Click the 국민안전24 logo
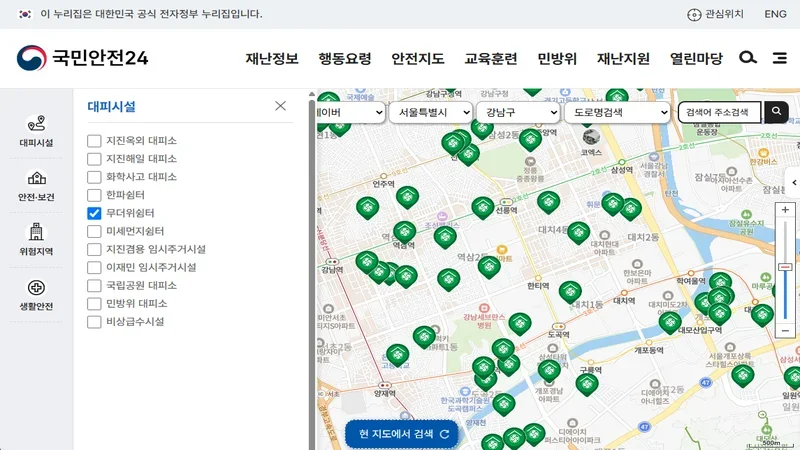This screenshot has height=450, width=800. (82, 58)
